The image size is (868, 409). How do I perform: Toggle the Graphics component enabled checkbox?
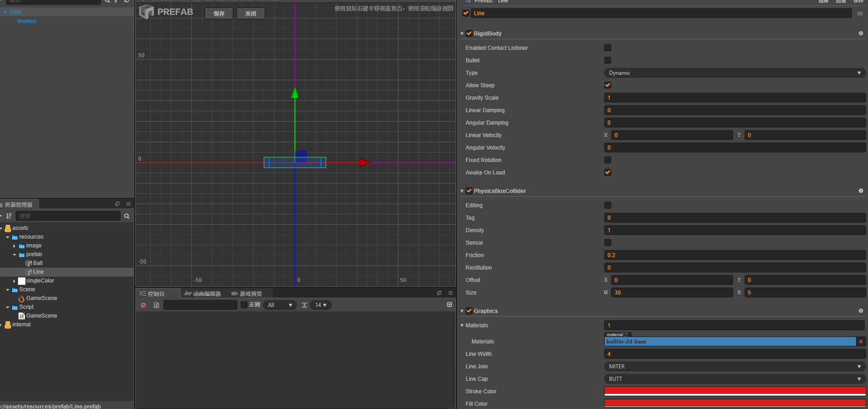point(469,311)
